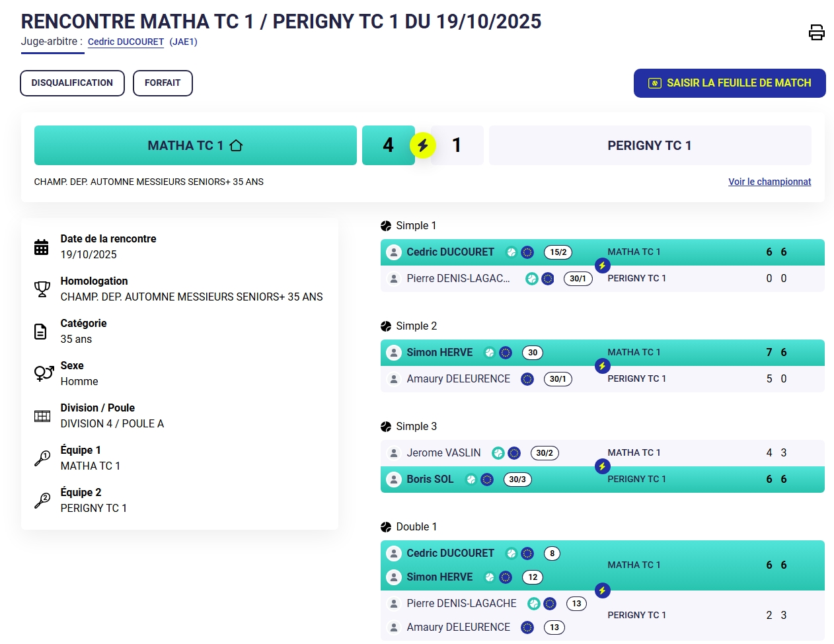Click the trophy icon beside Homologation

42,289
